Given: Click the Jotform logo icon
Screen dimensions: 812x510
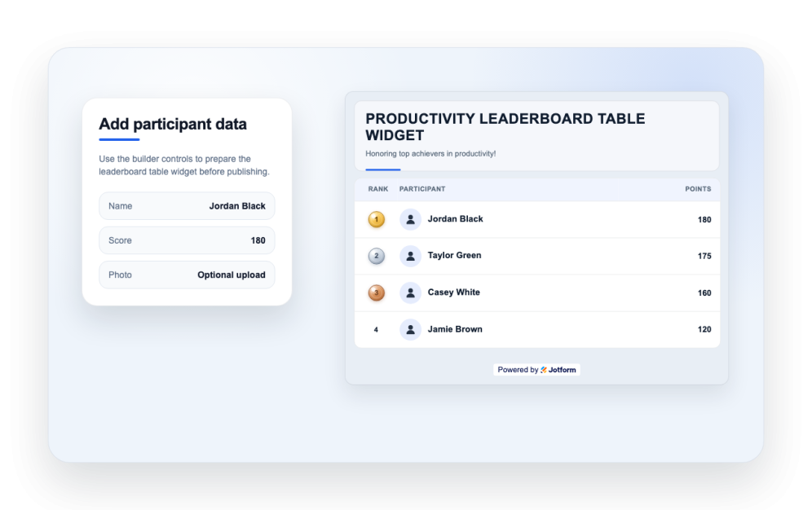Looking at the screenshot, I should 544,370.
